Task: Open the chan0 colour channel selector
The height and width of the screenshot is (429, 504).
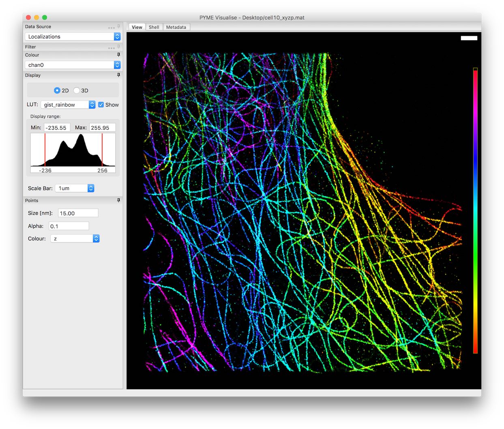Action: tap(73, 65)
